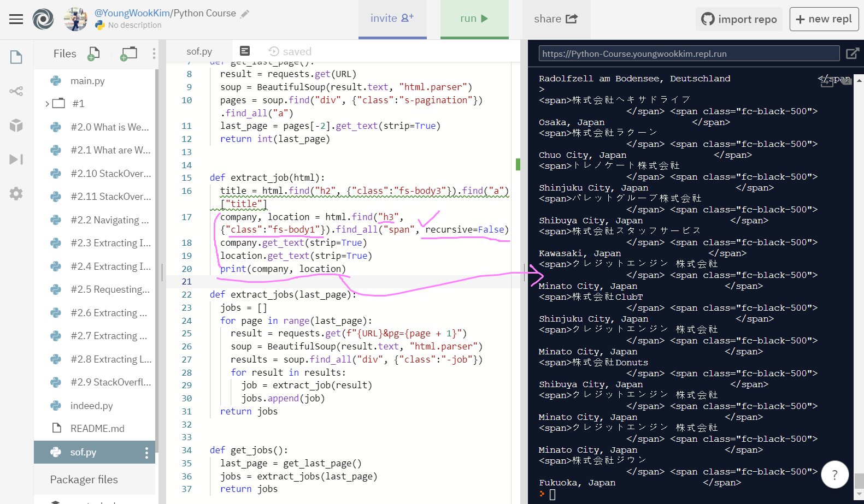Screen dimensions: 864x504
Task: Run the program
Action: [x=474, y=19]
